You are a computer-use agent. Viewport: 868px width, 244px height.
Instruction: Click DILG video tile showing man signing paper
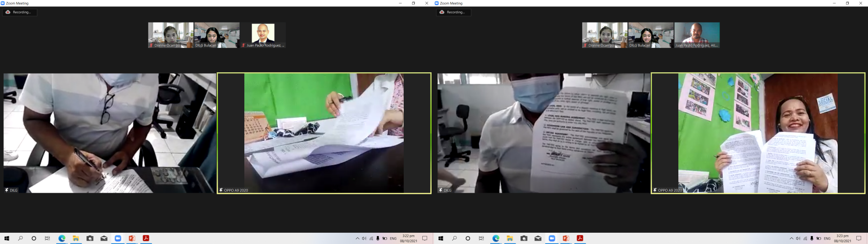click(109, 133)
